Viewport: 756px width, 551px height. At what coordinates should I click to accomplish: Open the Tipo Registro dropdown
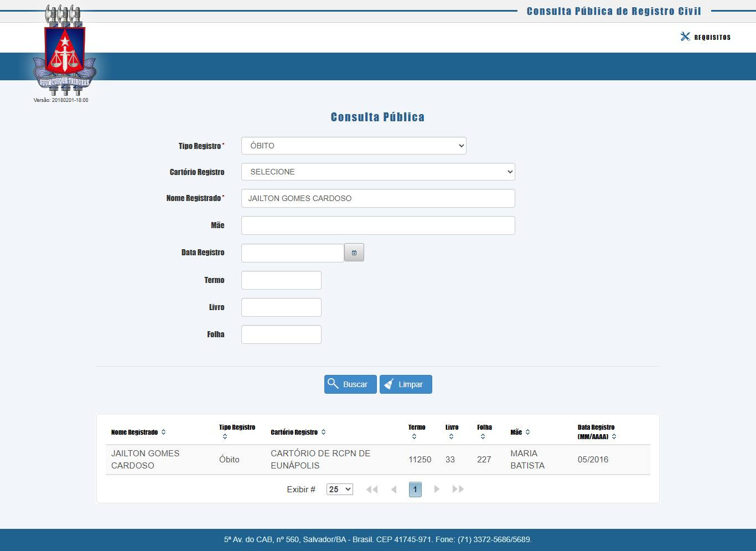point(354,146)
